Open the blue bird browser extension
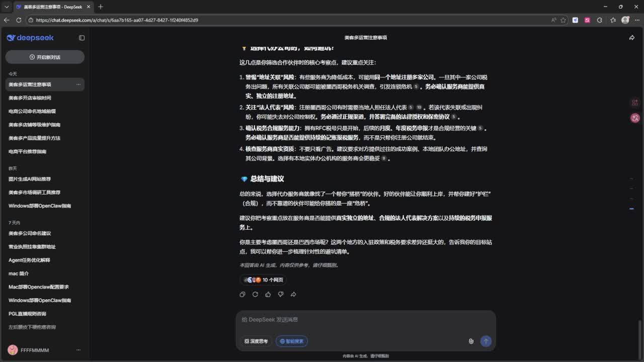This screenshot has width=644, height=362. point(576,20)
